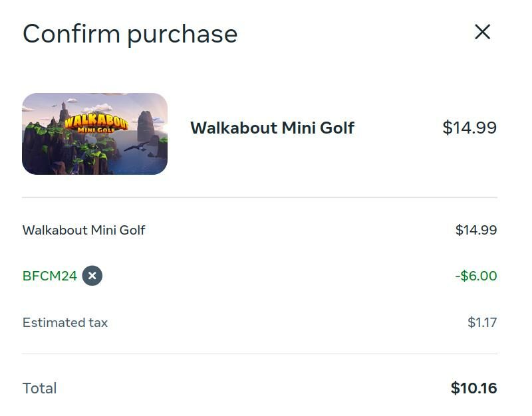Click the Walkabout logo inside the thumbnail

pyautogui.click(x=94, y=124)
